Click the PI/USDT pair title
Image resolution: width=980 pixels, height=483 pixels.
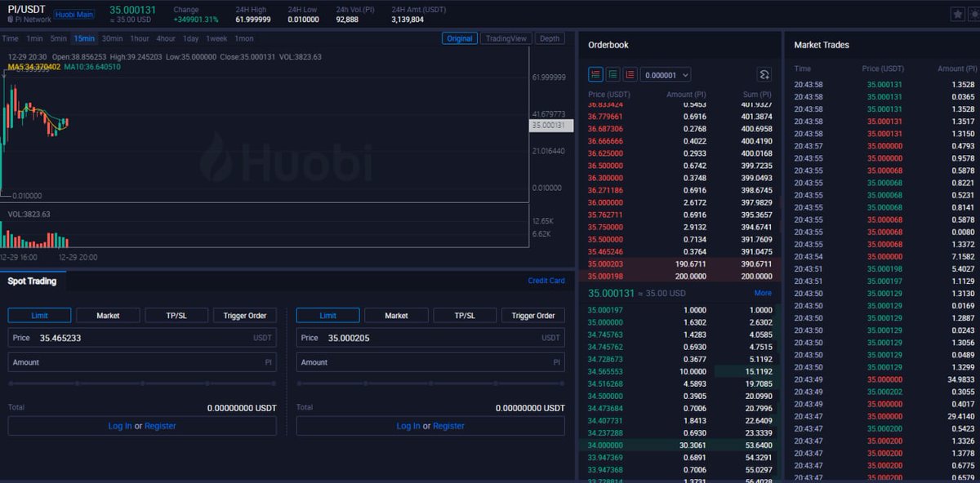coord(27,9)
